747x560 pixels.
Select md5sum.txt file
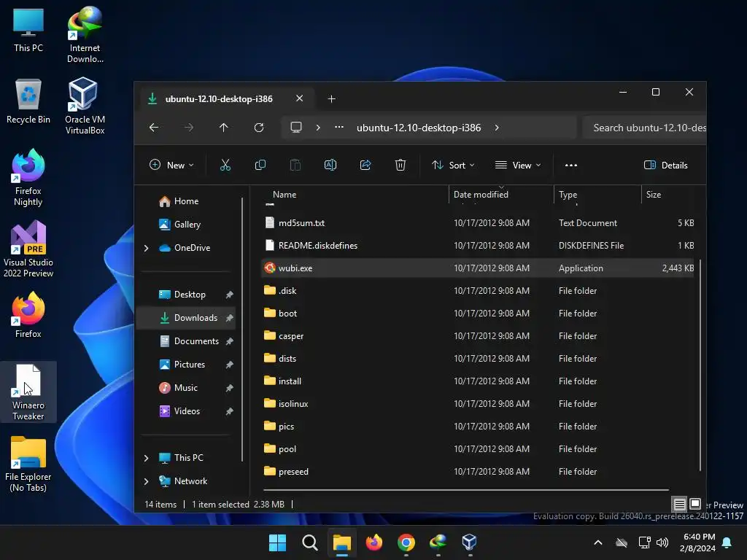click(x=478, y=223)
